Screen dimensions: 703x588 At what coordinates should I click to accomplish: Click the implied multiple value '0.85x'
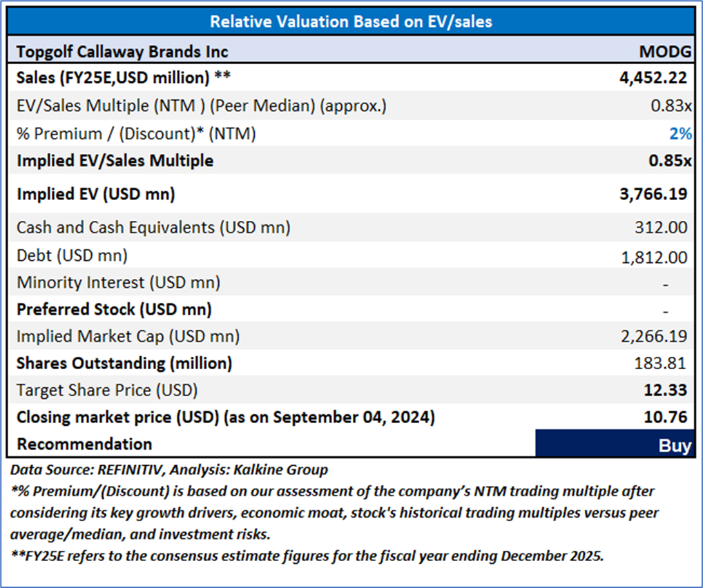[671, 160]
